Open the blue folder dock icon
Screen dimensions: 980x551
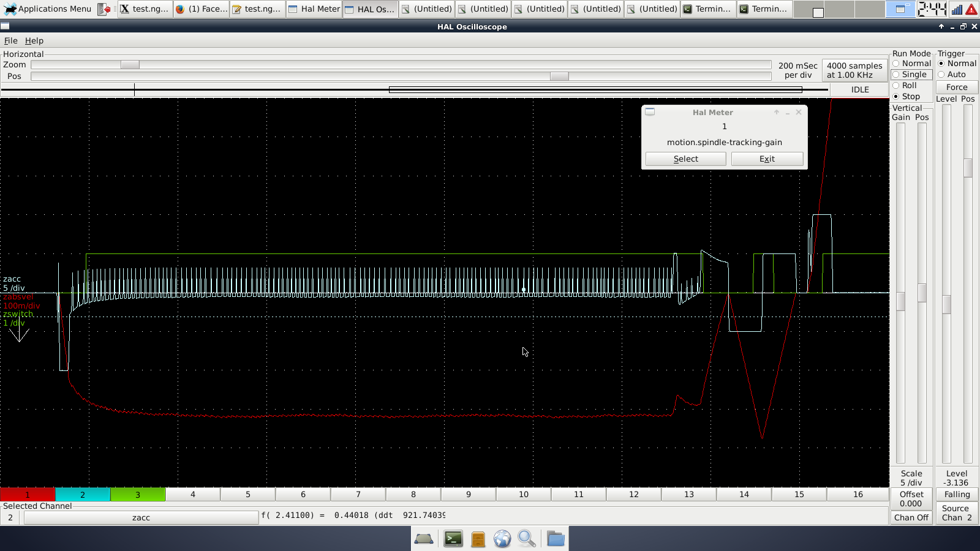point(556,539)
